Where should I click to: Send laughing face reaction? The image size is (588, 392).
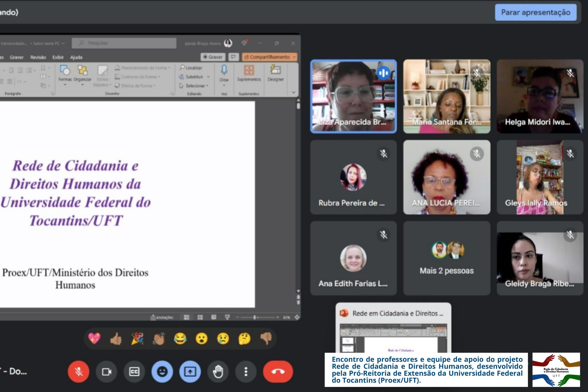pos(180,339)
